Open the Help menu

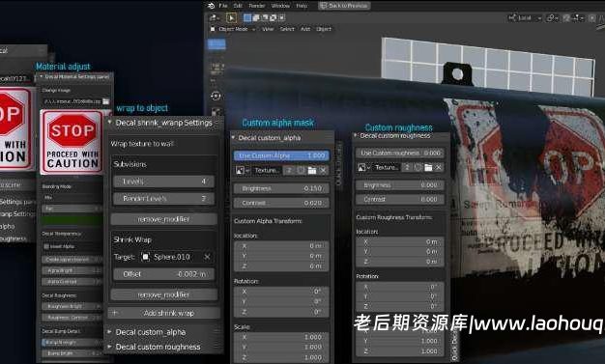click(302, 6)
